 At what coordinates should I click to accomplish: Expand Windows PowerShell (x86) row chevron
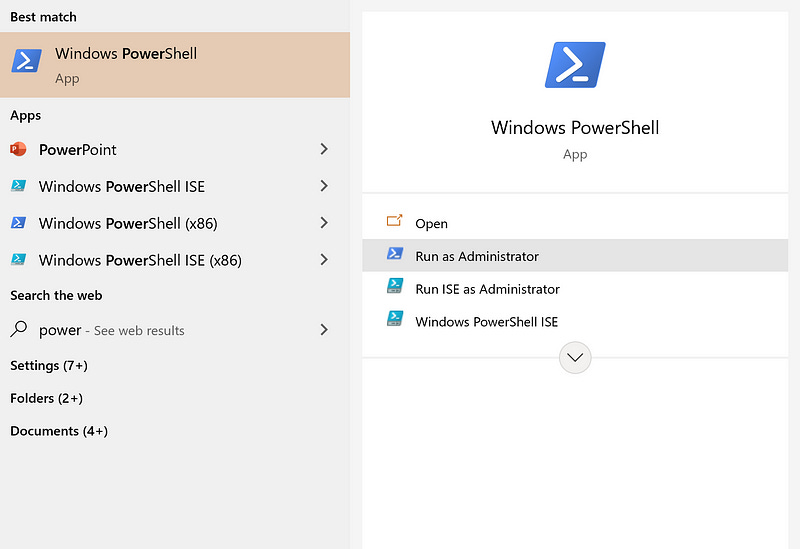click(x=324, y=222)
